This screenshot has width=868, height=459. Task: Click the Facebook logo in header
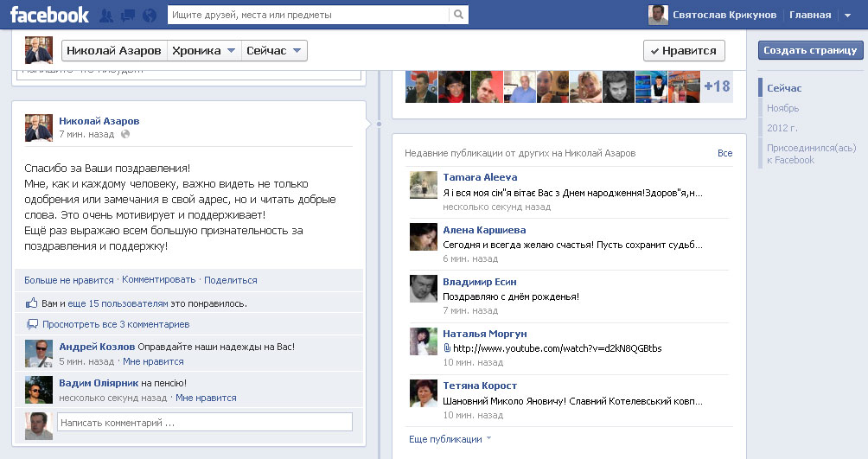[x=49, y=15]
